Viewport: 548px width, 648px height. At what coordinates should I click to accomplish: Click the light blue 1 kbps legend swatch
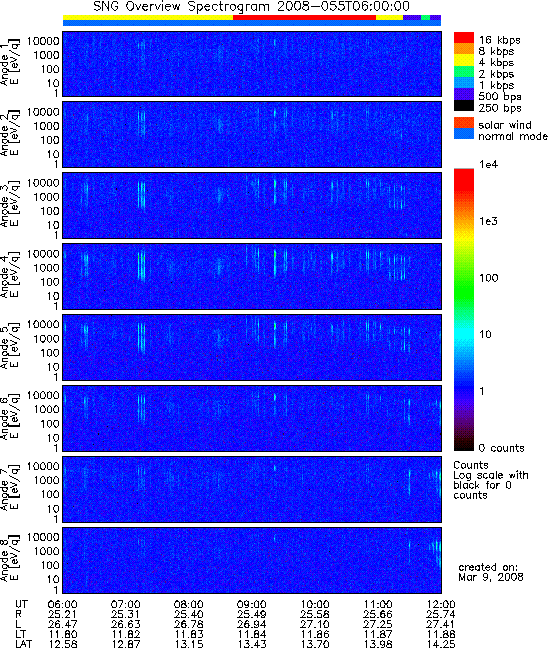pos(464,83)
